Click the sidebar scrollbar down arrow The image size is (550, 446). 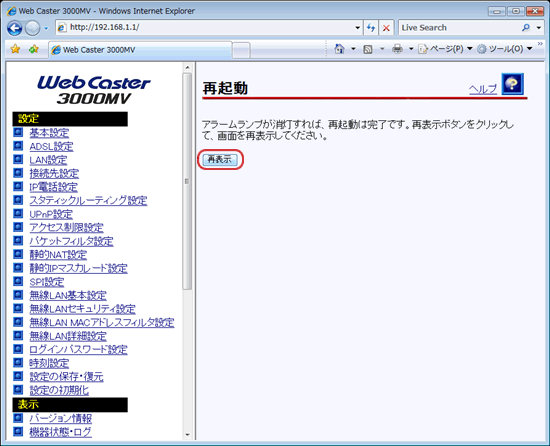coord(187,435)
